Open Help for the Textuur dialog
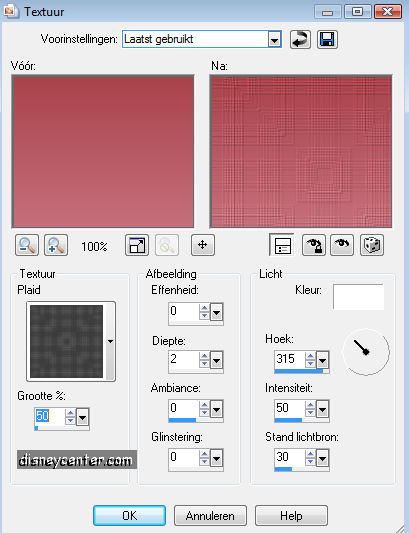 pyautogui.click(x=291, y=516)
